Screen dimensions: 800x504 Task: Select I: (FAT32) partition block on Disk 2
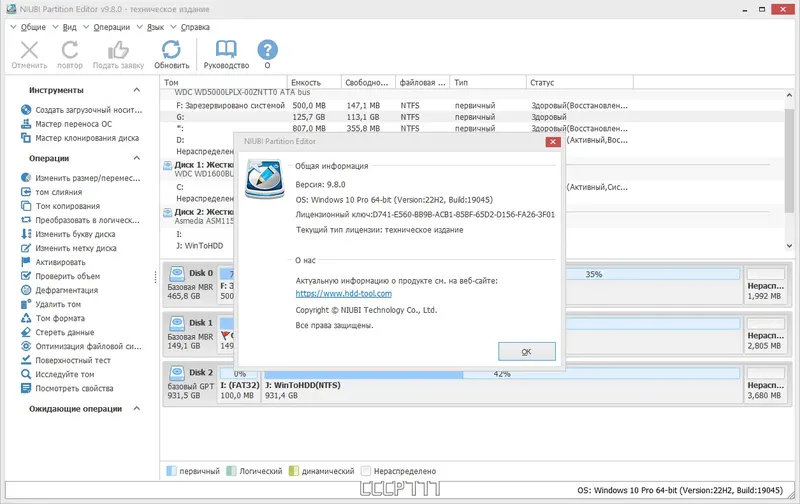239,385
